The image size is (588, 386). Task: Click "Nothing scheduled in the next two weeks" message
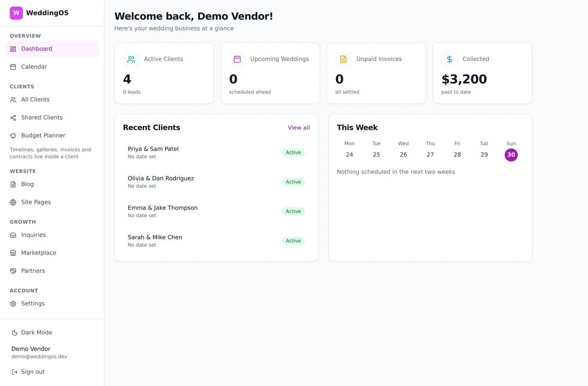click(x=396, y=172)
